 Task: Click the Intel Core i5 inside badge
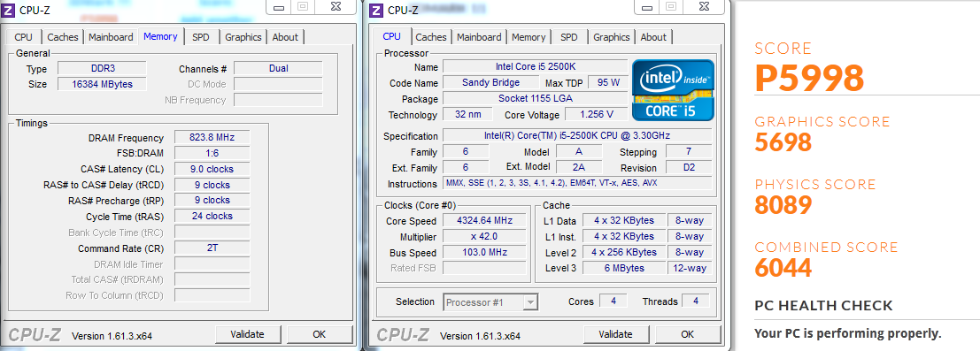tap(673, 90)
